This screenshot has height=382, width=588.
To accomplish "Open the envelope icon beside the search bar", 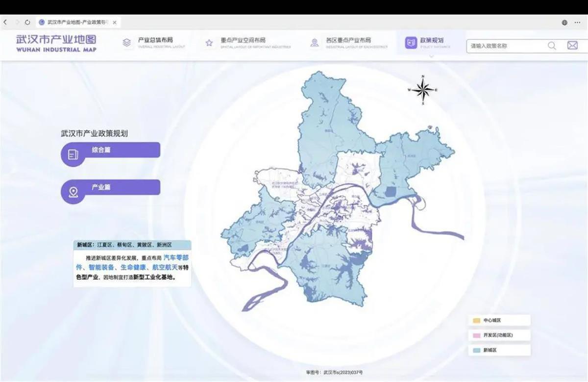I will 572,45.
